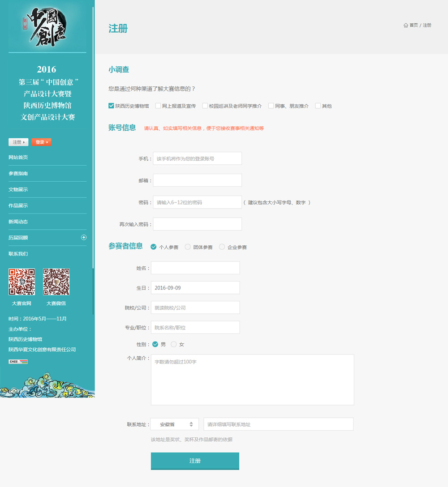This screenshot has height=487, width=448.
Task: Open the birthday date picker field
Action: click(x=195, y=288)
